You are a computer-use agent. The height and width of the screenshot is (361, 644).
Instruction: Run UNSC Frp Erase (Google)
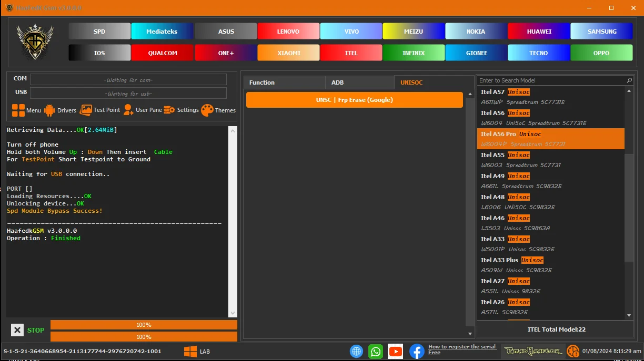click(x=355, y=100)
